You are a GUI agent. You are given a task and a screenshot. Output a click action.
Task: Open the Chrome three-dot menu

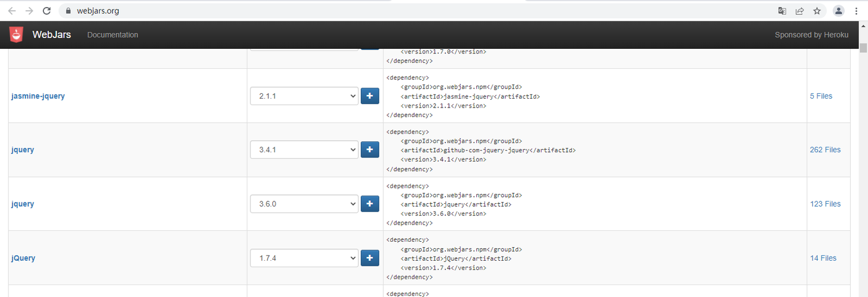point(856,11)
